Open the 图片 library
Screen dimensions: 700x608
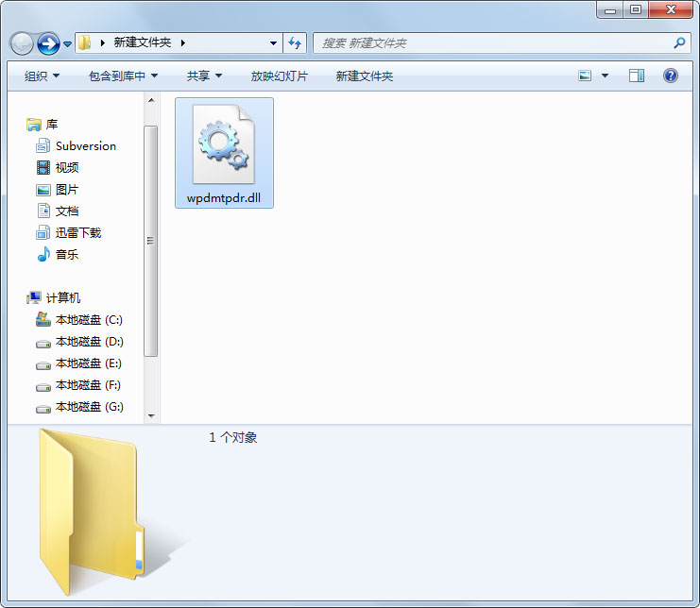(x=67, y=190)
